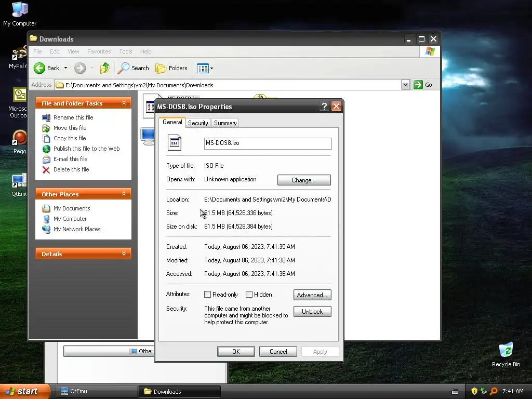Click the network connection tray icon
This screenshot has width=532, height=399.
(484, 391)
